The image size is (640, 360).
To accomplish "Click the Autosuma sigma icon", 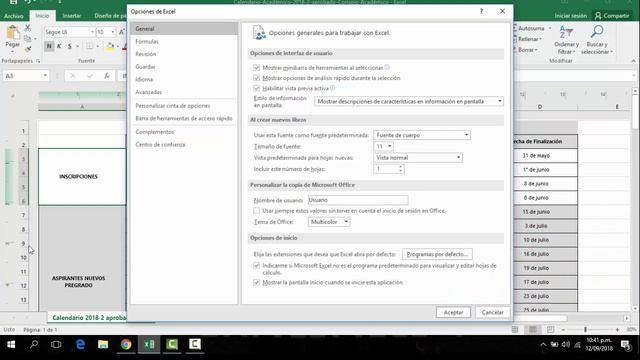I will pos(516,28).
